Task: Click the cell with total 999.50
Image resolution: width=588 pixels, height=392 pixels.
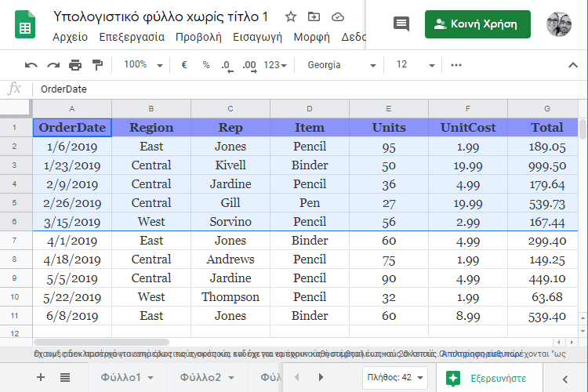Action: click(x=543, y=165)
